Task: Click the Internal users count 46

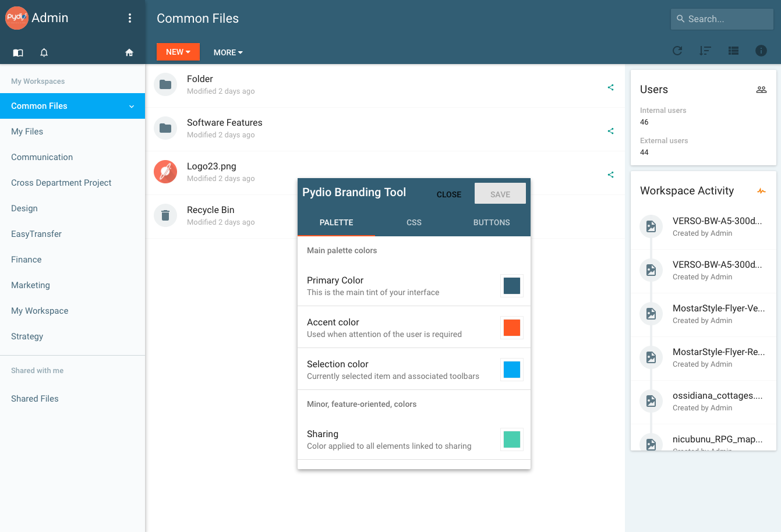Action: 644,122
